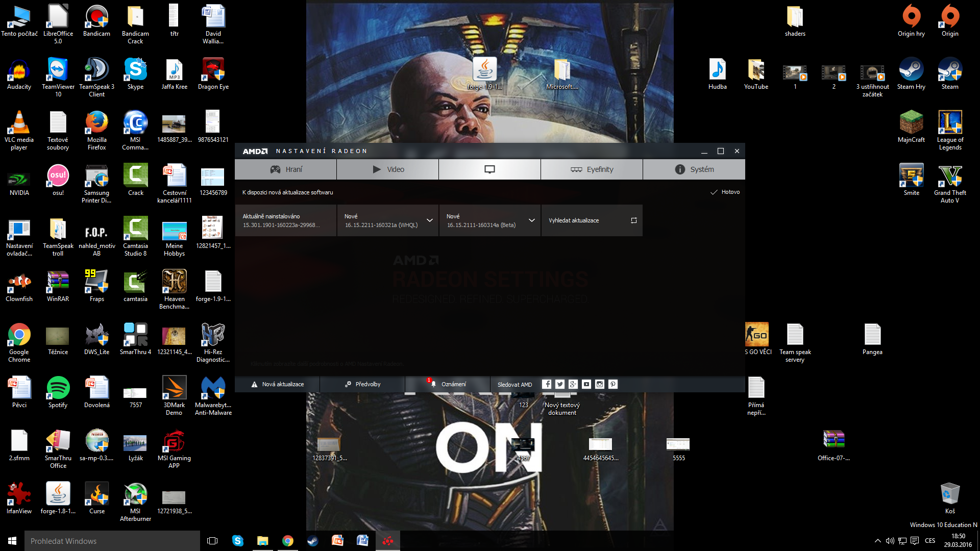Click the YouTube icon in footer

click(586, 384)
